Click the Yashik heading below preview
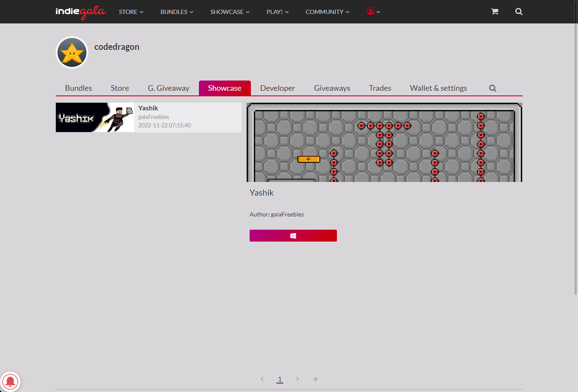 (262, 193)
